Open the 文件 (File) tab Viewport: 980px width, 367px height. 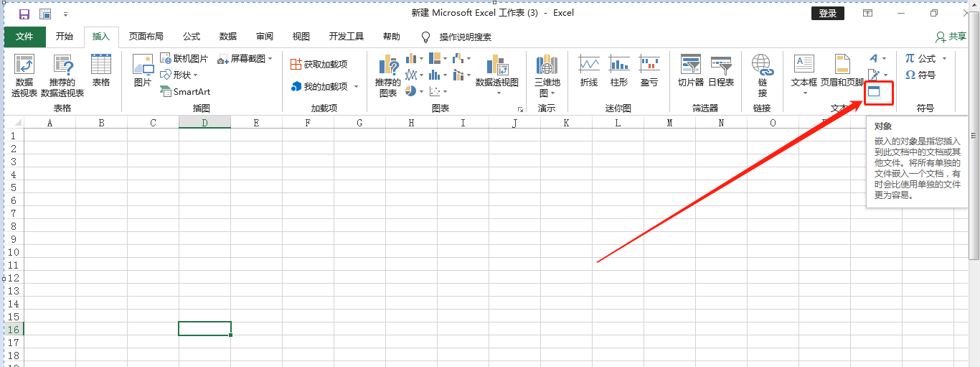pos(25,37)
